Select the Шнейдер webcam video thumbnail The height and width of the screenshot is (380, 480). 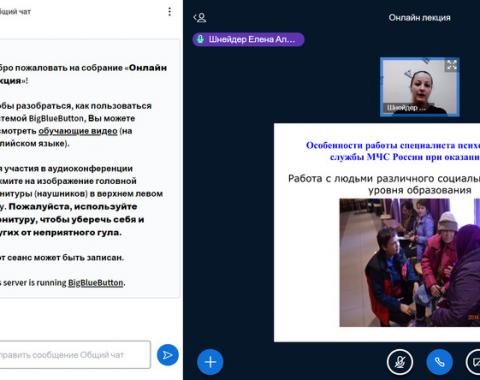[420, 87]
